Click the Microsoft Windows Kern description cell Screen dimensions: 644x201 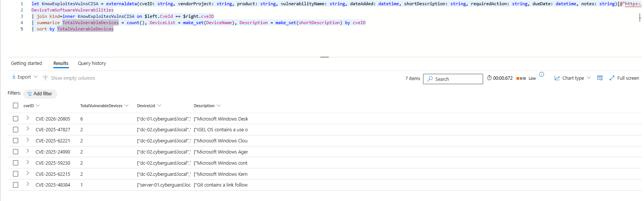click(x=221, y=174)
